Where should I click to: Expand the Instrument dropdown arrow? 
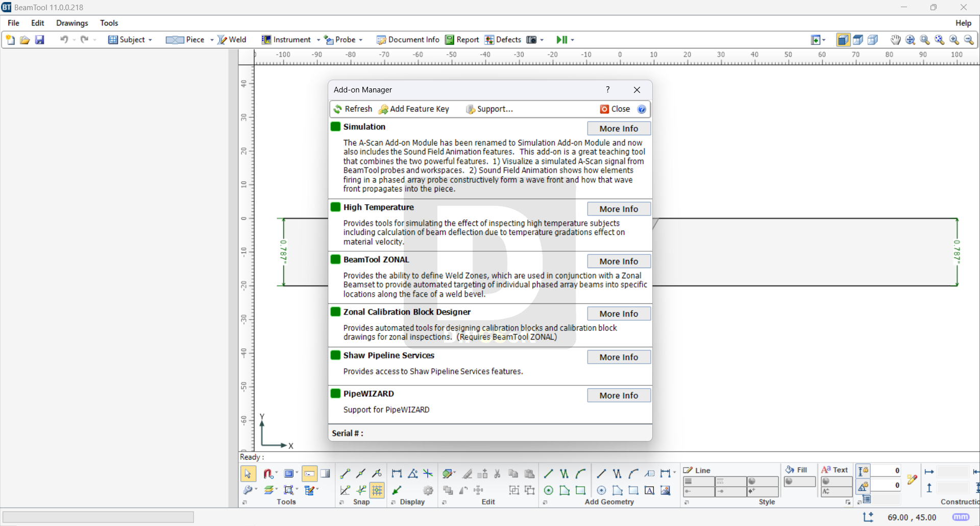pos(318,40)
